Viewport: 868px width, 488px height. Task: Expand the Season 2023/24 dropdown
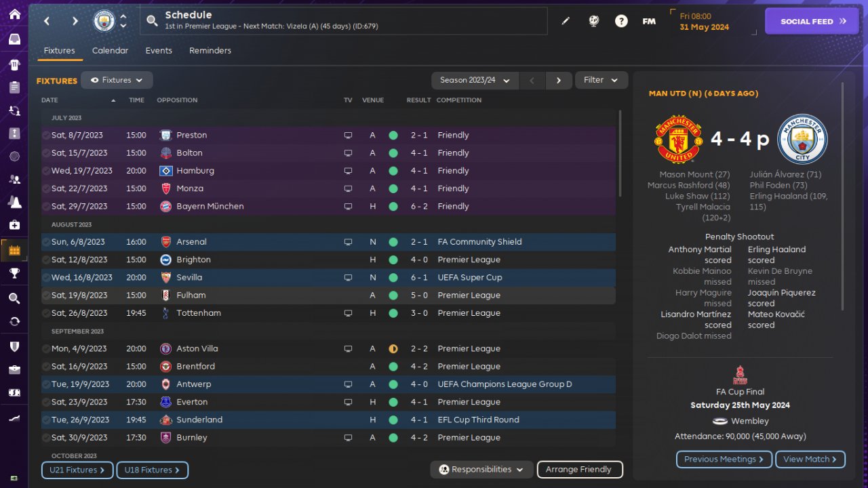coord(475,80)
